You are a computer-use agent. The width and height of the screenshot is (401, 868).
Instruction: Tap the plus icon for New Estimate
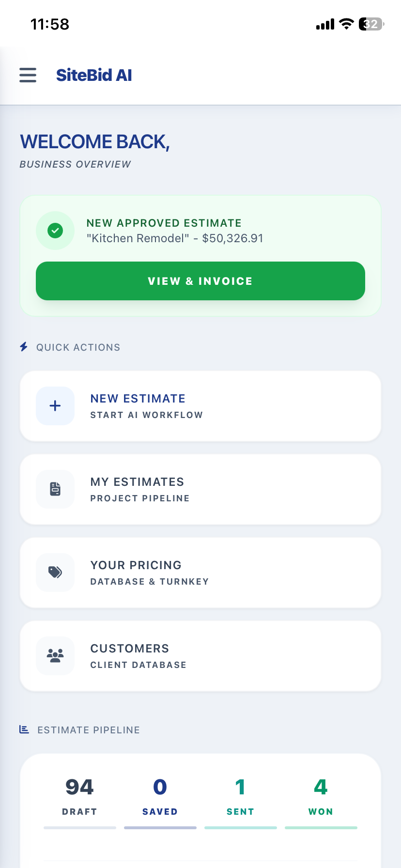(55, 406)
